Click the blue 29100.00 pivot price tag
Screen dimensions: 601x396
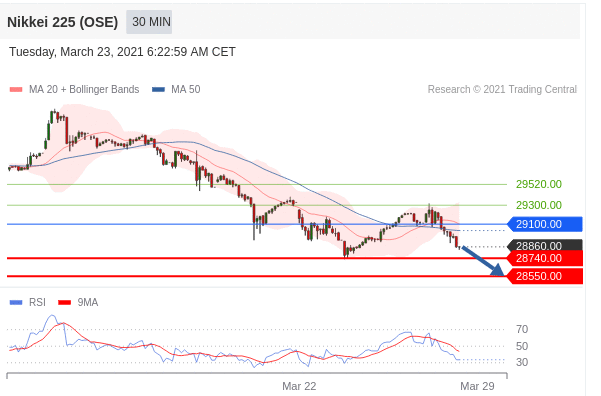point(545,224)
